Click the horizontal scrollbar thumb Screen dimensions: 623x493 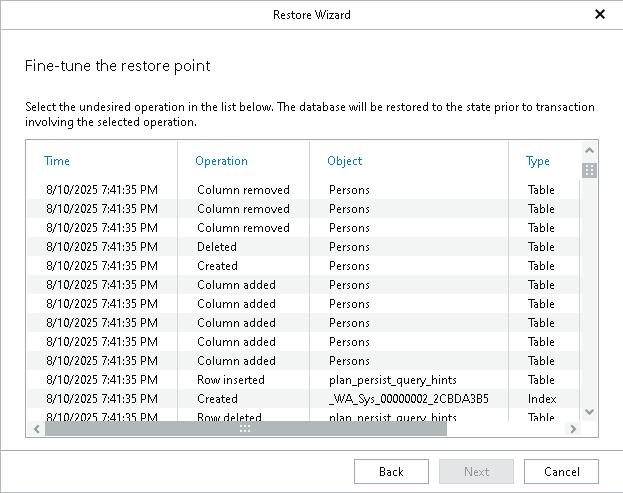pos(246,429)
